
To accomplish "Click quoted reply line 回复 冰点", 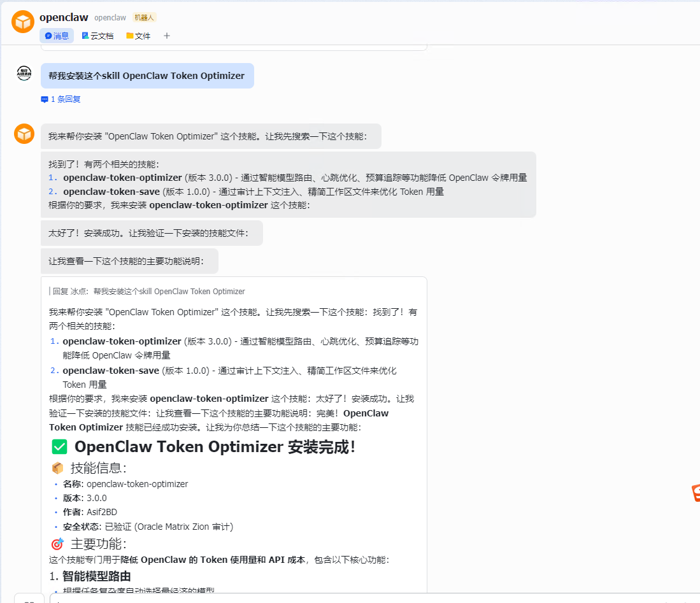I will point(147,292).
